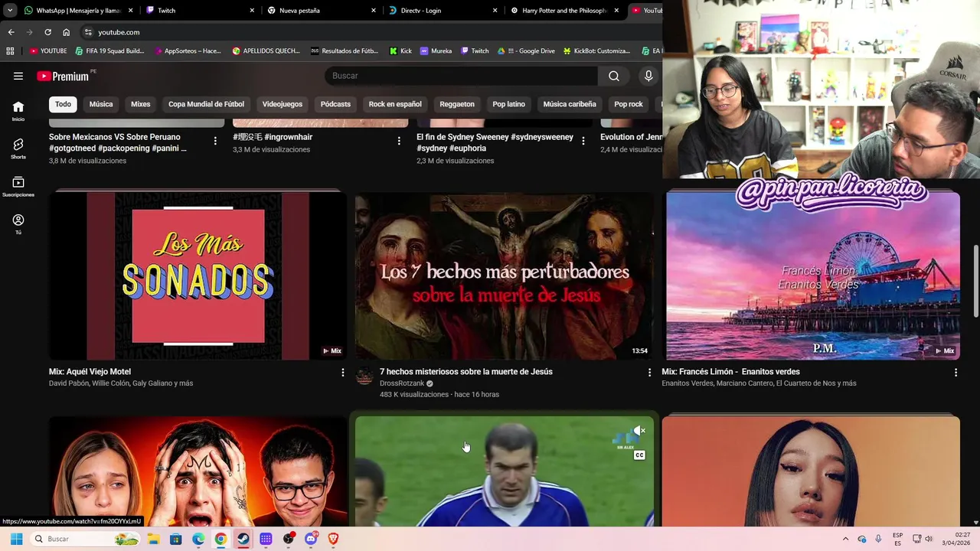Open options menu for #ingrownhair short
Viewport: 980px width, 551px height.
pos(399,141)
